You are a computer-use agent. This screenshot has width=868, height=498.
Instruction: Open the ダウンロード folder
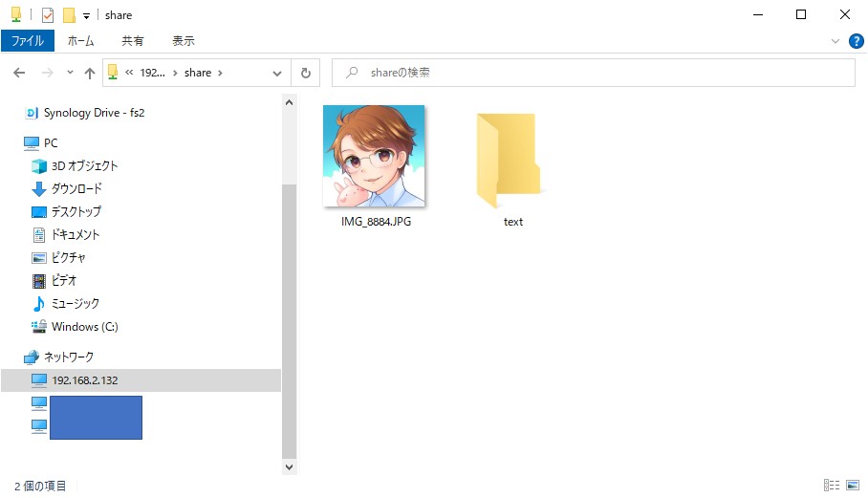[x=76, y=188]
